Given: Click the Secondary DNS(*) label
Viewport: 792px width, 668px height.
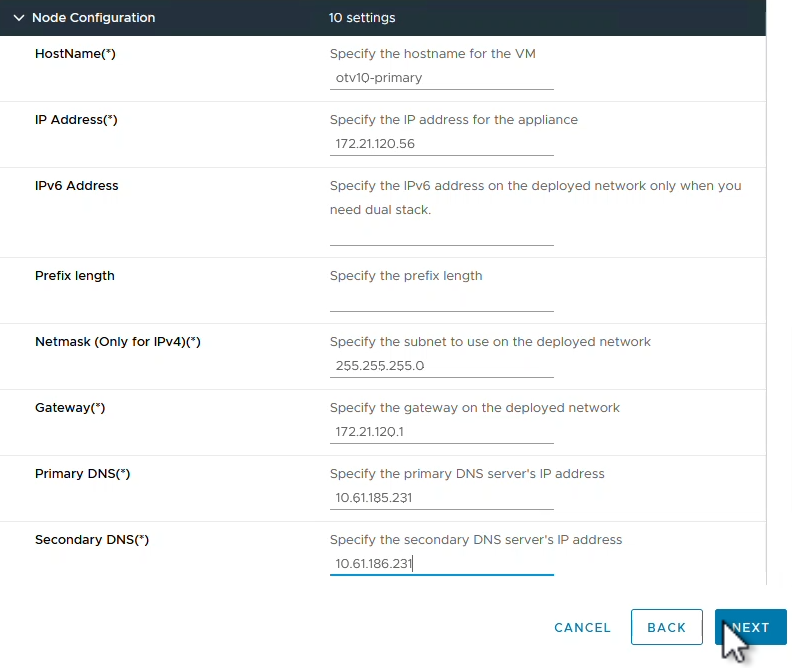Looking at the screenshot, I should point(92,540).
